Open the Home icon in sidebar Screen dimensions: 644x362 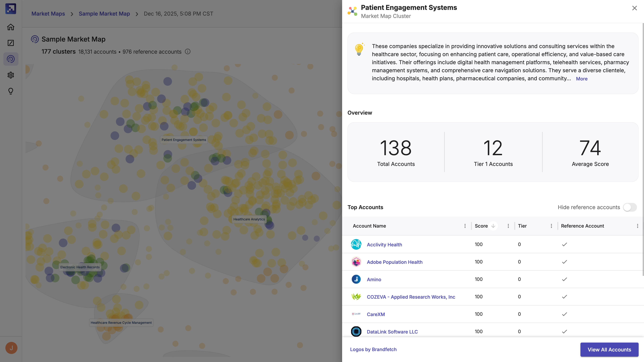(x=11, y=27)
